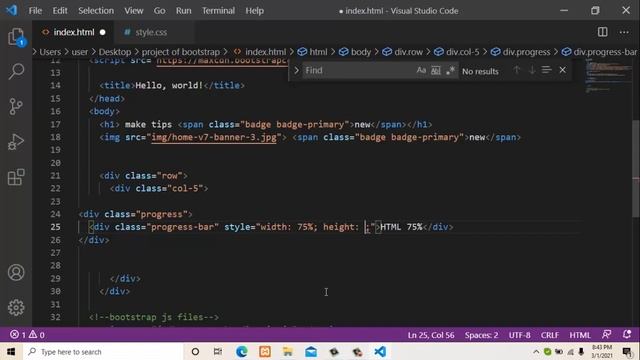Open Cortana circle on taskbar
This screenshot has width=640, height=360.
[195, 351]
